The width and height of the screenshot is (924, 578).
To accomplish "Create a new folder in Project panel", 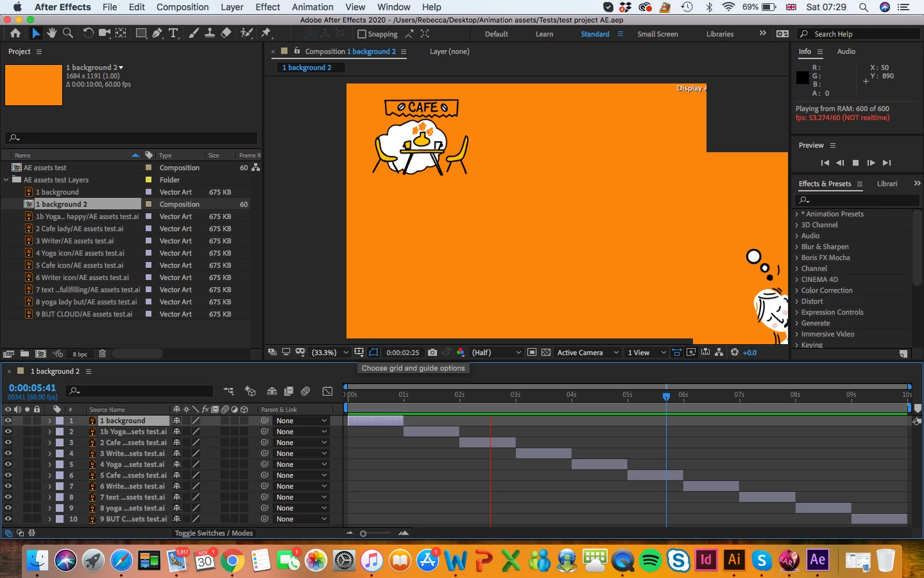I will point(24,354).
